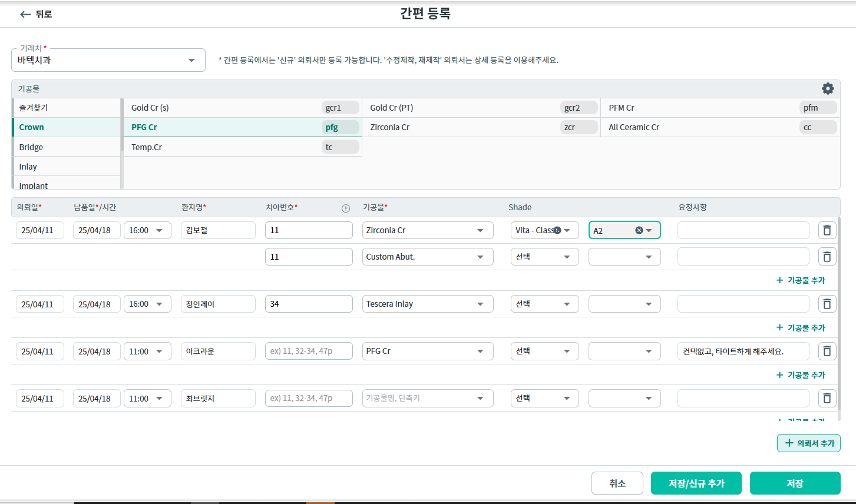This screenshot has width=856, height=504.
Task: Focus tooth number field of 이크라운 row
Action: point(309,351)
